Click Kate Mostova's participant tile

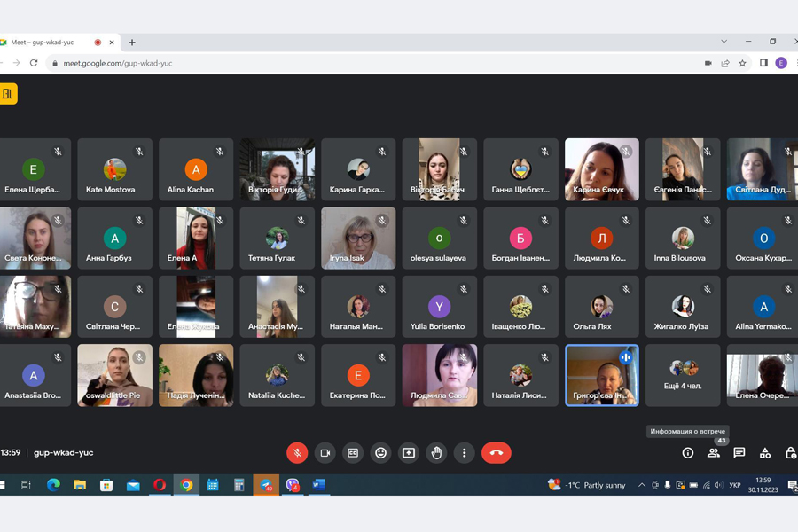pyautogui.click(x=114, y=169)
